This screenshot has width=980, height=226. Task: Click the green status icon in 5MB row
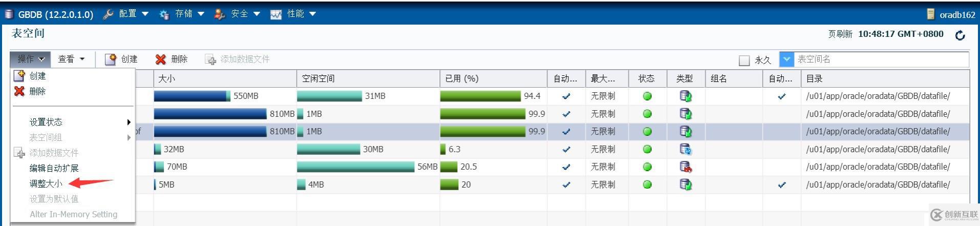coord(647,184)
